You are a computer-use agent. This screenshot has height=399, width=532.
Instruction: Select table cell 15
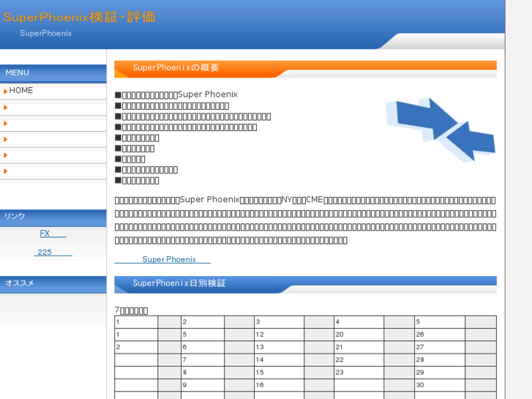tap(280, 372)
